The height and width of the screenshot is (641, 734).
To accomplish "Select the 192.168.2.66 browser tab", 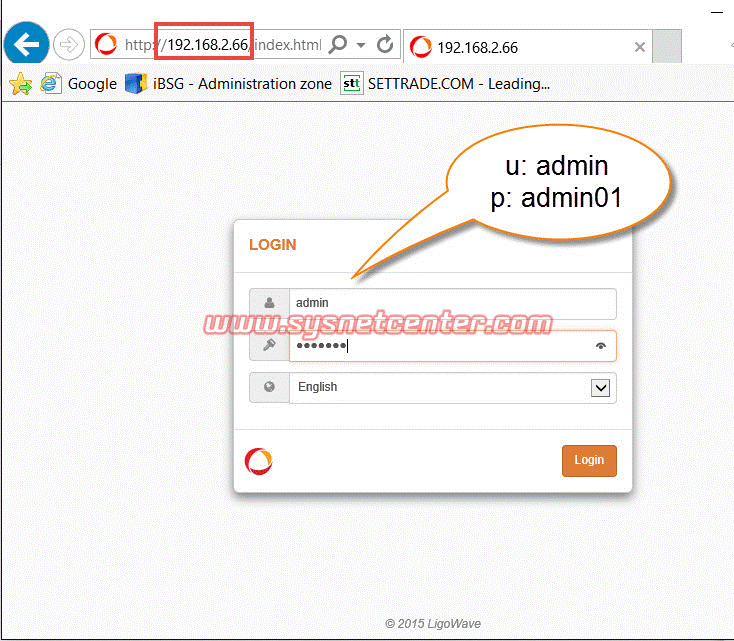I will pos(520,47).
